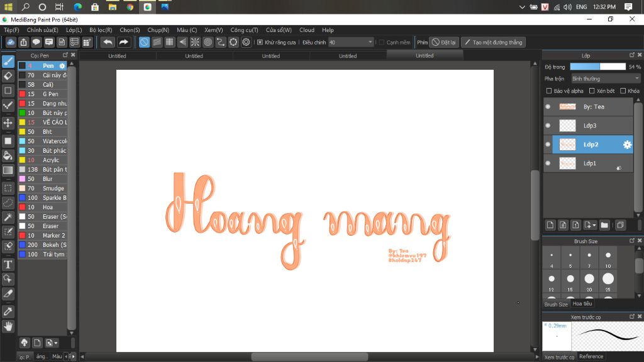644x362 pixels.
Task: Select the Brush tool in left toolbar
Action: tap(8, 62)
